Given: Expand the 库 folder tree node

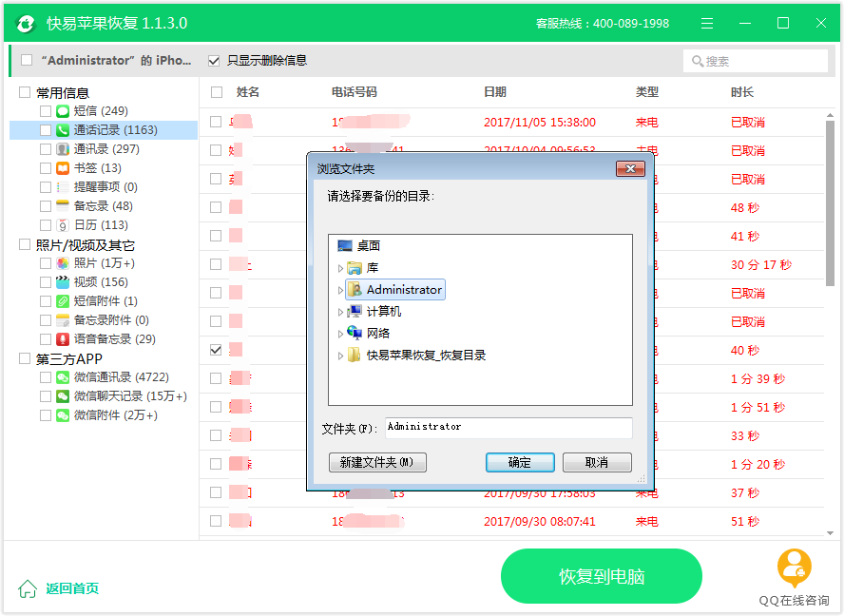Looking at the screenshot, I should [341, 268].
